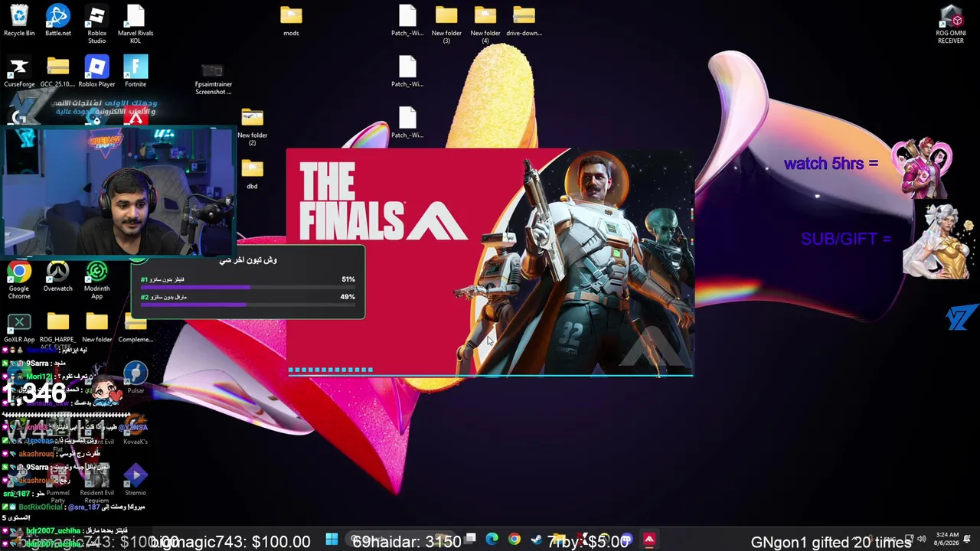Screen dimensions: 980x551
Task: Open the GoXLR App shortcut
Action: [19, 328]
